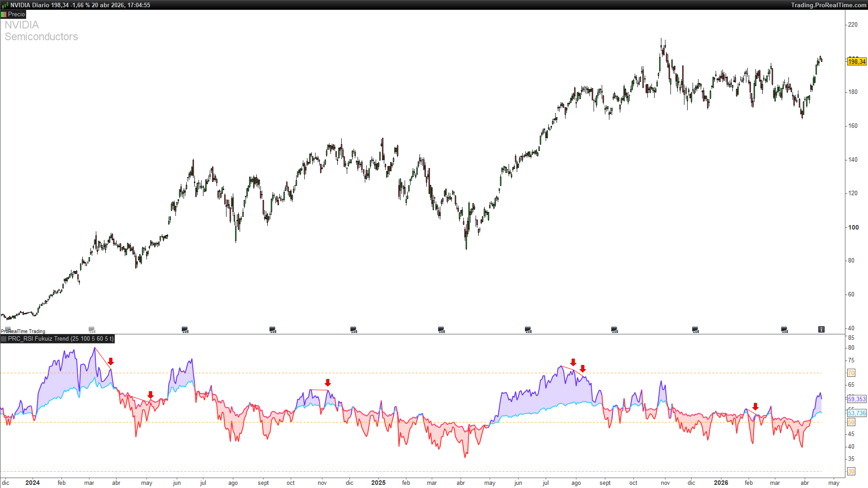Open PRC_RSI Fukuiz Trend indicator settings
Image resolution: width=868 pixels, height=488 pixels.
(x=61, y=338)
